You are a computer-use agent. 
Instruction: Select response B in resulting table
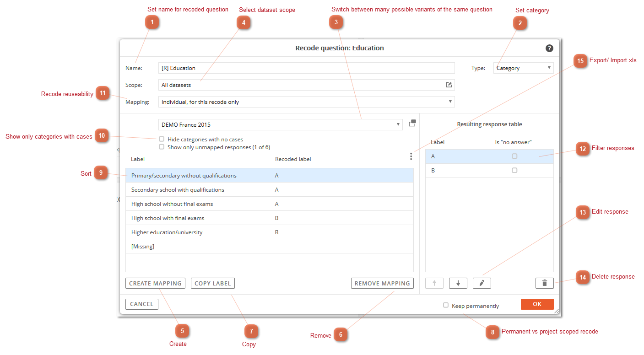[489, 170]
